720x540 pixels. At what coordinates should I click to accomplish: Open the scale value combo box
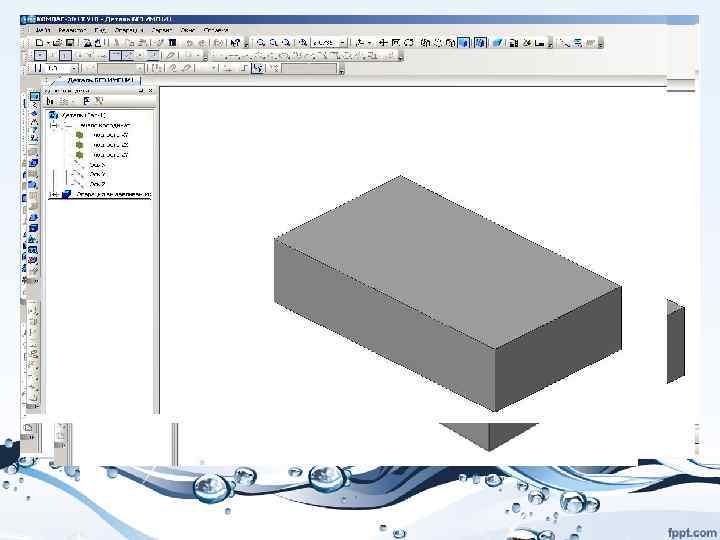pos(329,43)
